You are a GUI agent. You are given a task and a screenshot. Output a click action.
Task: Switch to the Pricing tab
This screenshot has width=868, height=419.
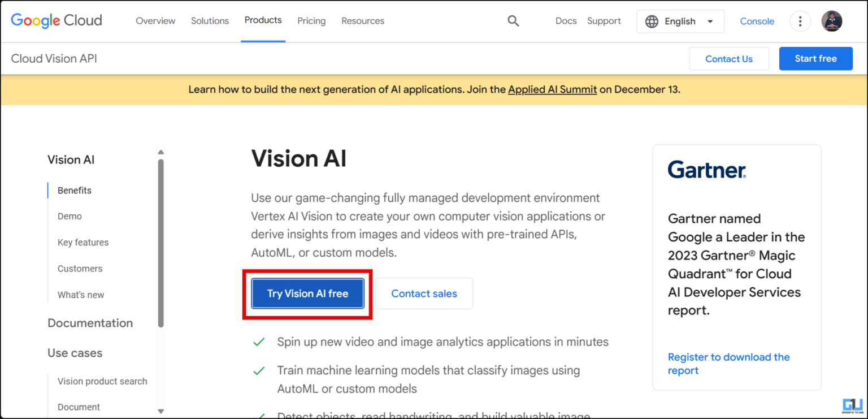point(311,21)
